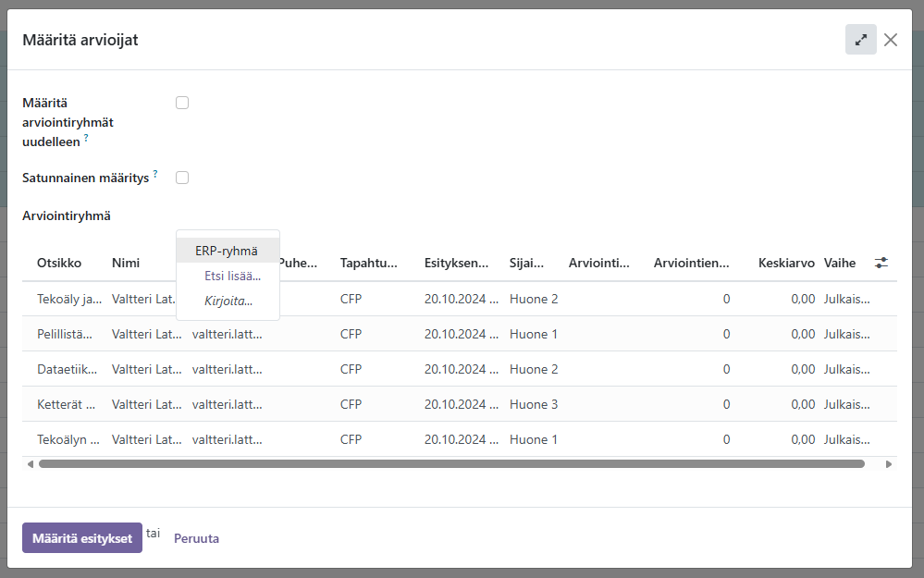This screenshot has width=924, height=578.
Task: Close the Määritä arvioijat dialog
Action: (891, 40)
